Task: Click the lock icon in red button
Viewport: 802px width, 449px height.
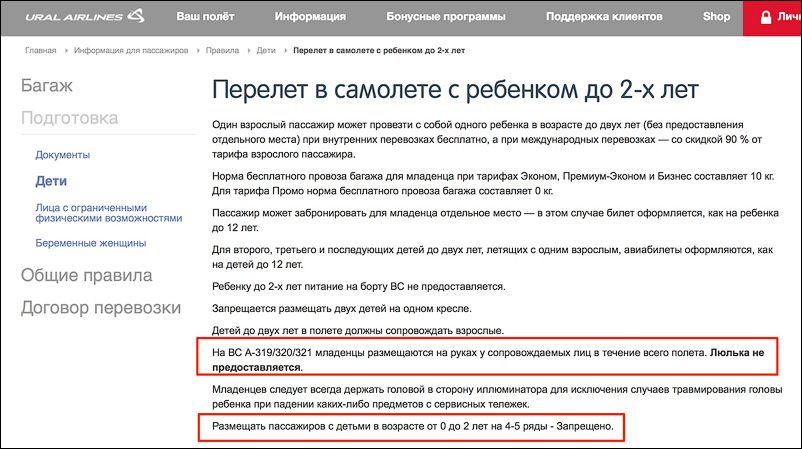Action: click(766, 17)
